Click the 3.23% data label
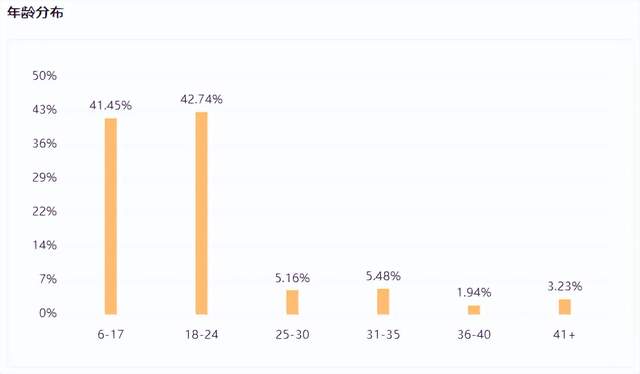This screenshot has height=374, width=640. [565, 286]
